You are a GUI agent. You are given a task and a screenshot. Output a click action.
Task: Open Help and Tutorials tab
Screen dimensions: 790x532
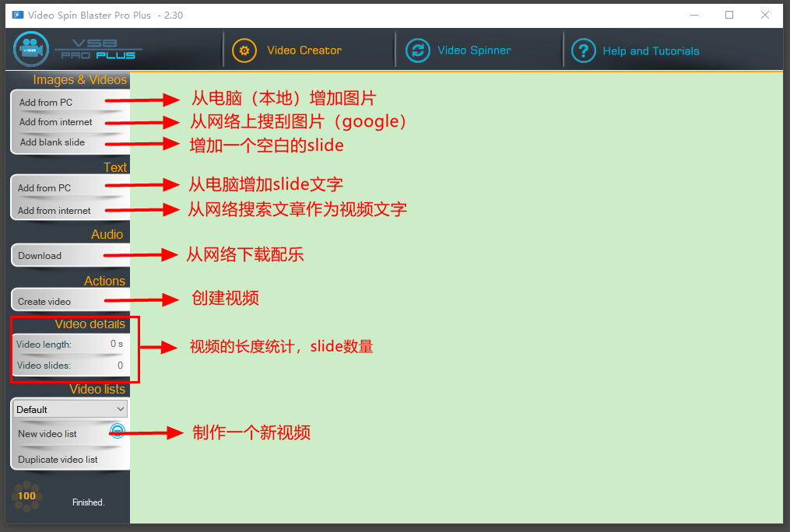click(651, 51)
